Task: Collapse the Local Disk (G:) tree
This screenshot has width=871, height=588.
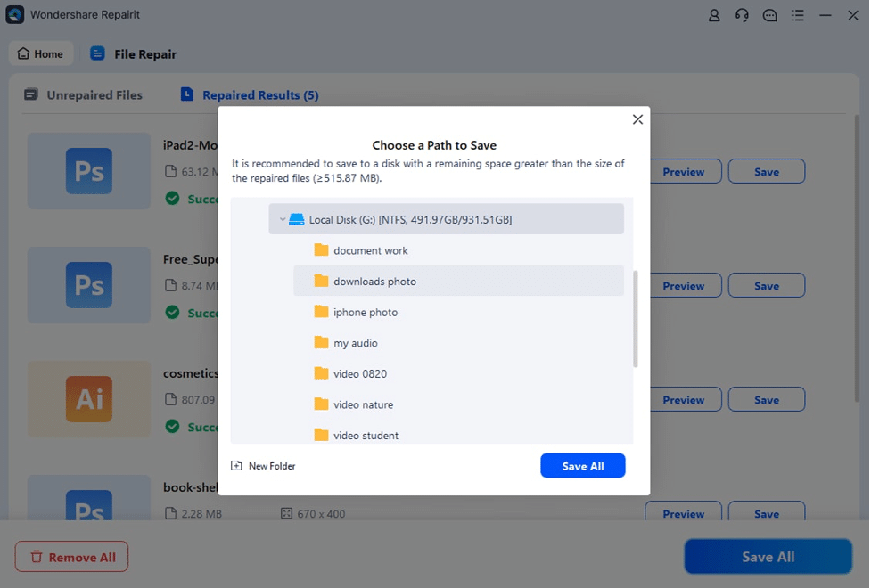Action: pyautogui.click(x=283, y=219)
